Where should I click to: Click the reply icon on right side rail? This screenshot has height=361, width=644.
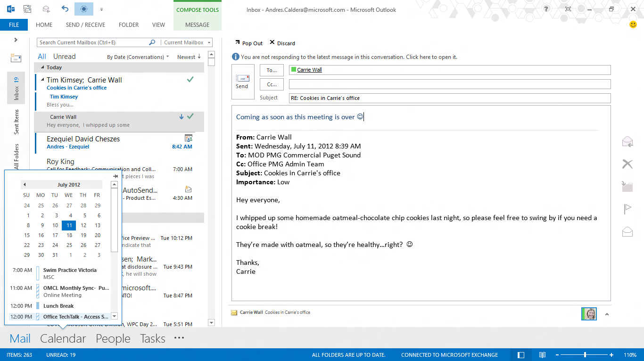tap(627, 141)
